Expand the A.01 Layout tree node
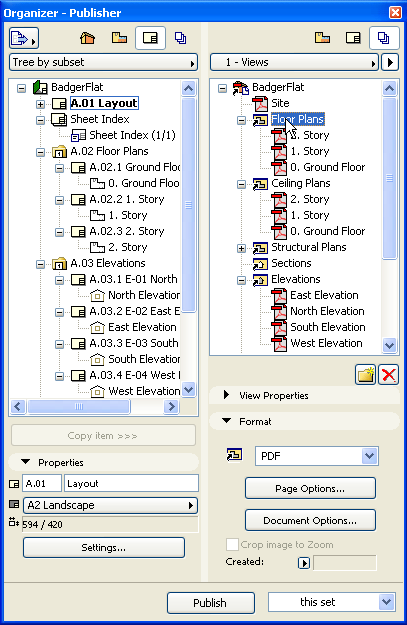 point(40,104)
